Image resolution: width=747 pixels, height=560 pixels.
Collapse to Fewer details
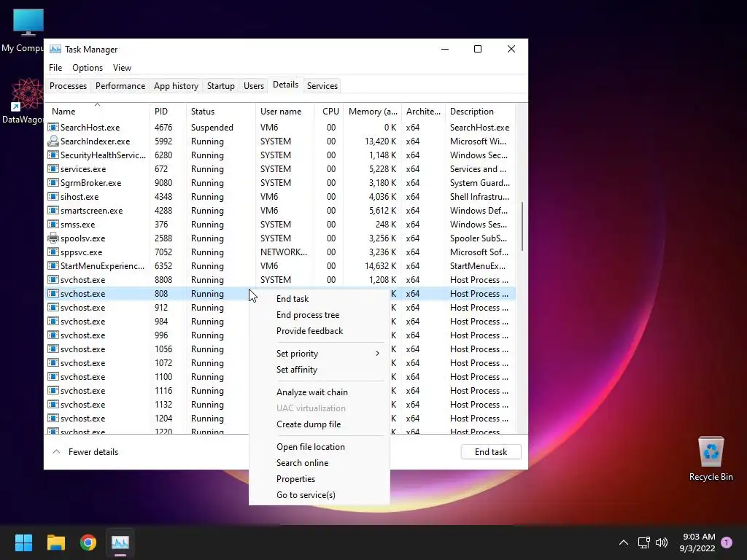click(85, 452)
